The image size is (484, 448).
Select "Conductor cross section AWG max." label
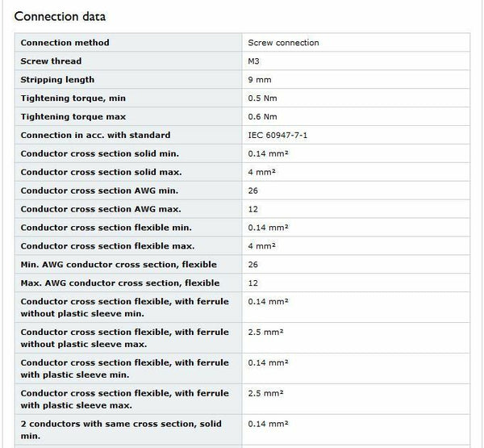pos(100,209)
